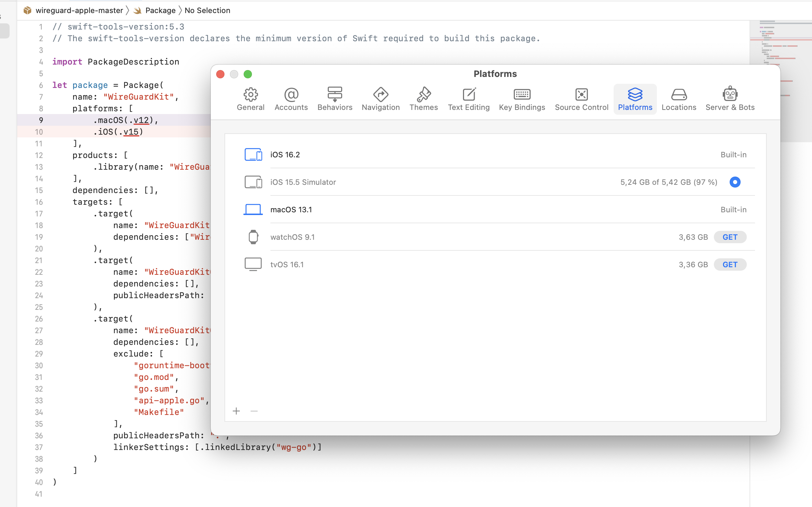Screen dimensions: 812x507
Task: Click GET button for tvOS 16.1
Action: pos(730,264)
